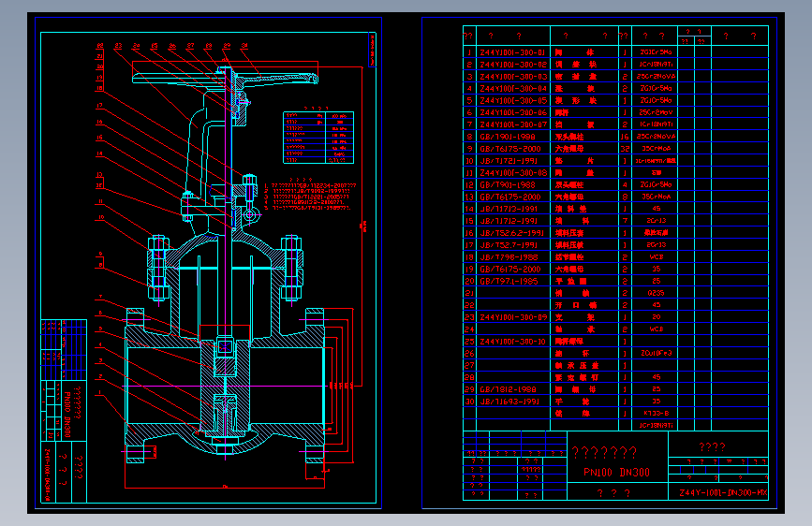Select the JB/T798-1988 cell

pyautogui.click(x=508, y=257)
